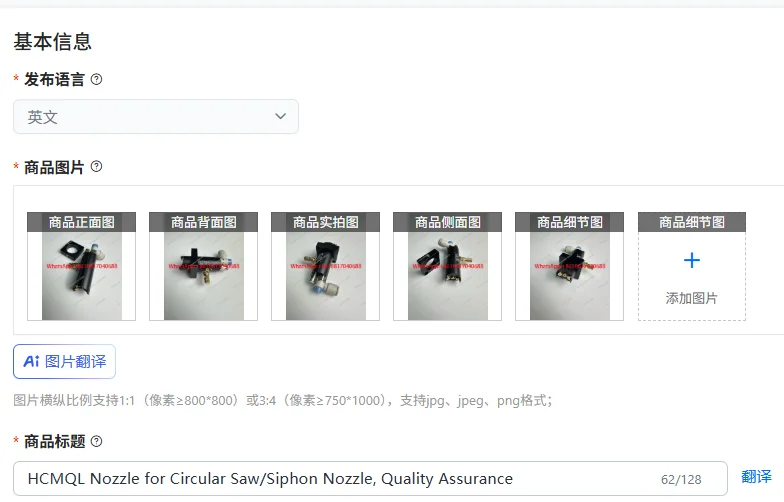Click the AI icon in 图片翻译 button
Screen dimensions: 784x502
31,361
